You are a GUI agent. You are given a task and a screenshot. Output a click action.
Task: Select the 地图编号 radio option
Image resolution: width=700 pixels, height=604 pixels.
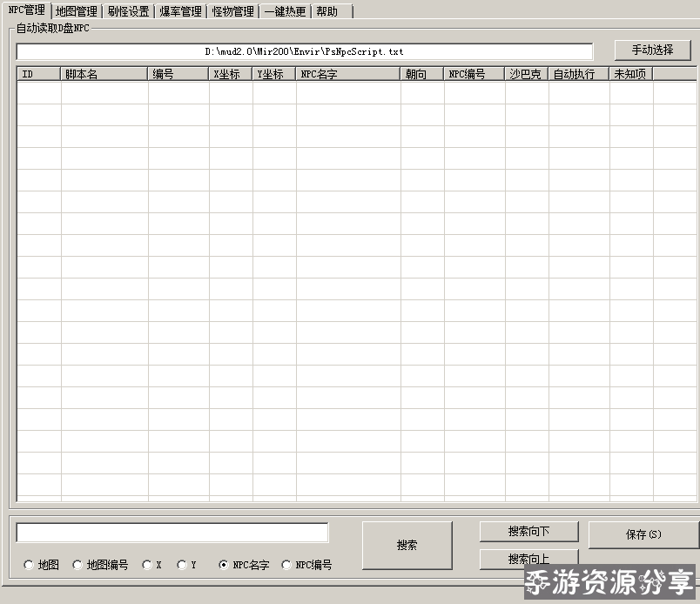point(77,565)
